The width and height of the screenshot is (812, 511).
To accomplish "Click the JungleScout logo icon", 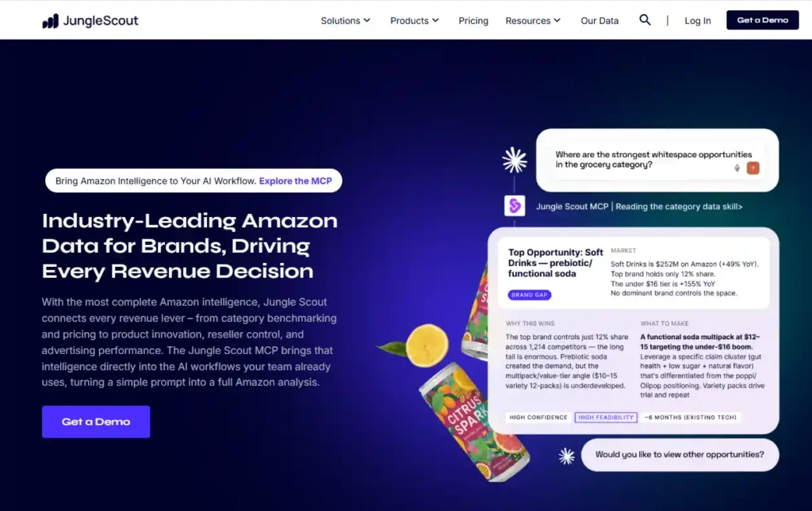I will click(50, 21).
